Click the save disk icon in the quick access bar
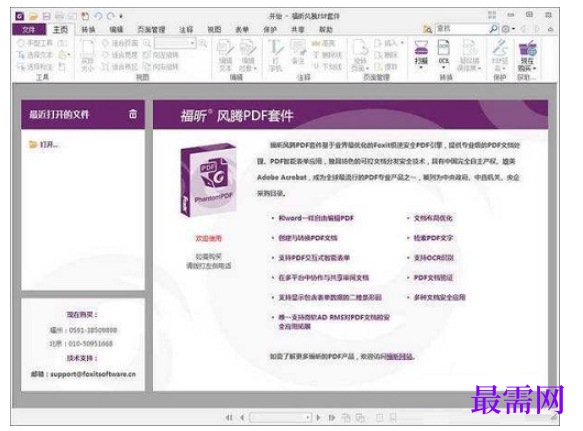The height and width of the screenshot is (431, 583). pos(46,16)
